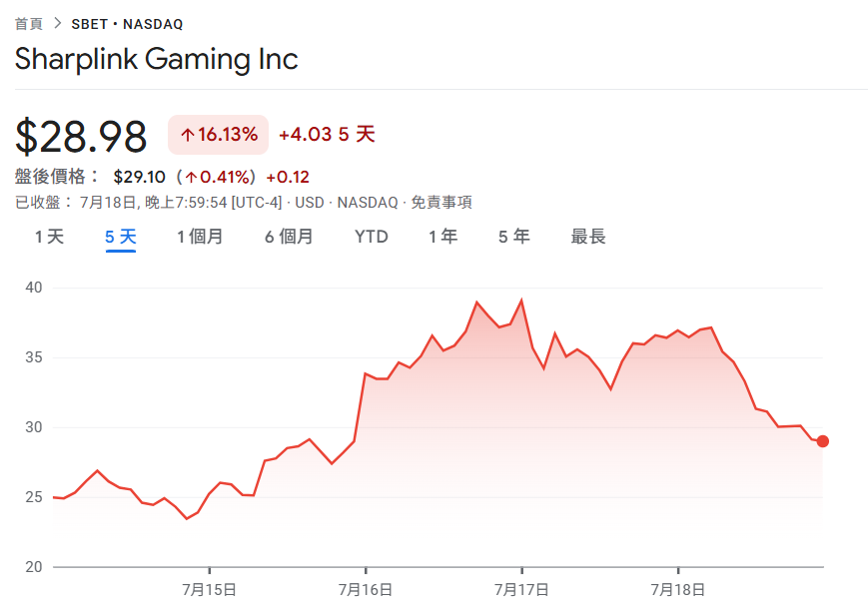Click the up arrow beside 0.41%
This screenshot has height=615, width=868.
coord(191,177)
